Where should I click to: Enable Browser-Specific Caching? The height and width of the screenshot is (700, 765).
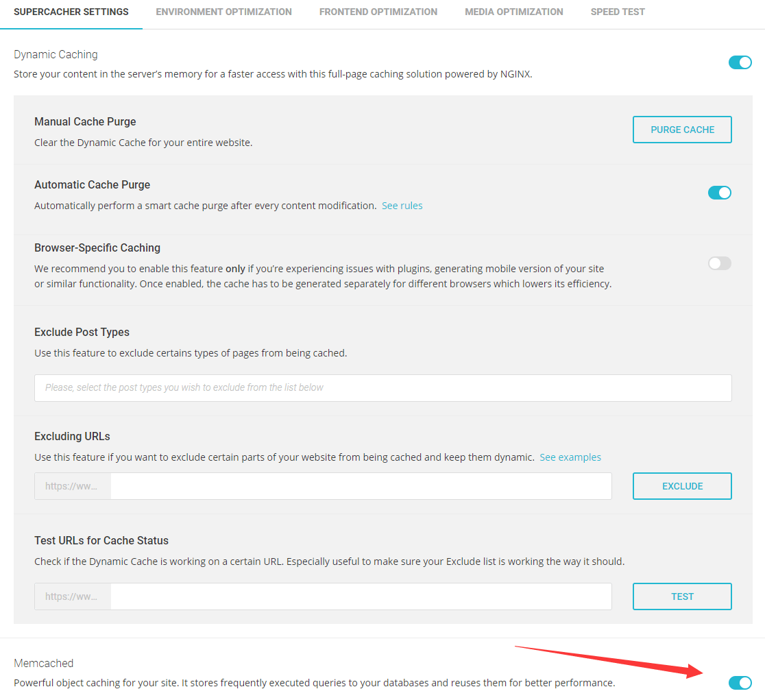[719, 263]
